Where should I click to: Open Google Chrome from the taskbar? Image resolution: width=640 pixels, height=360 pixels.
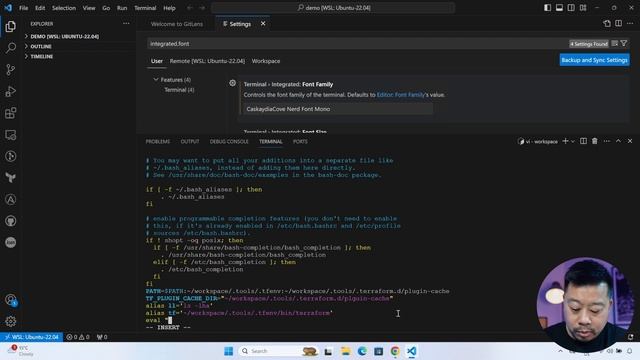point(395,351)
